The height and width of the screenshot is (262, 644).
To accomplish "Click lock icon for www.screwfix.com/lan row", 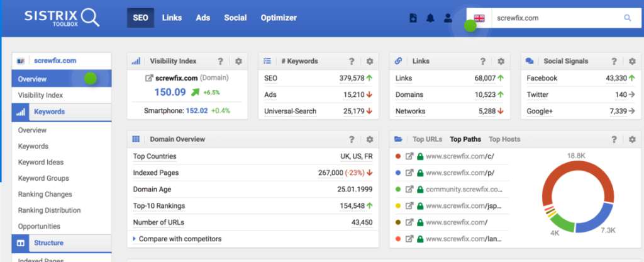I will click(419, 239).
